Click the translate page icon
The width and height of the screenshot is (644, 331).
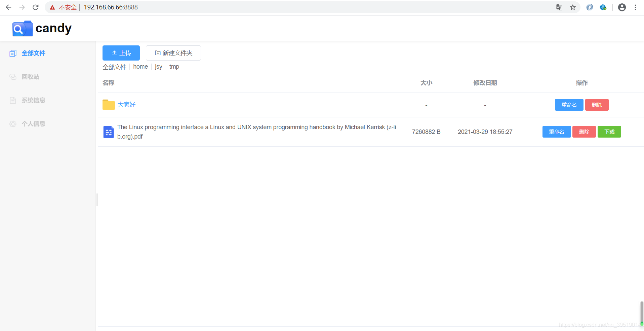[559, 7]
